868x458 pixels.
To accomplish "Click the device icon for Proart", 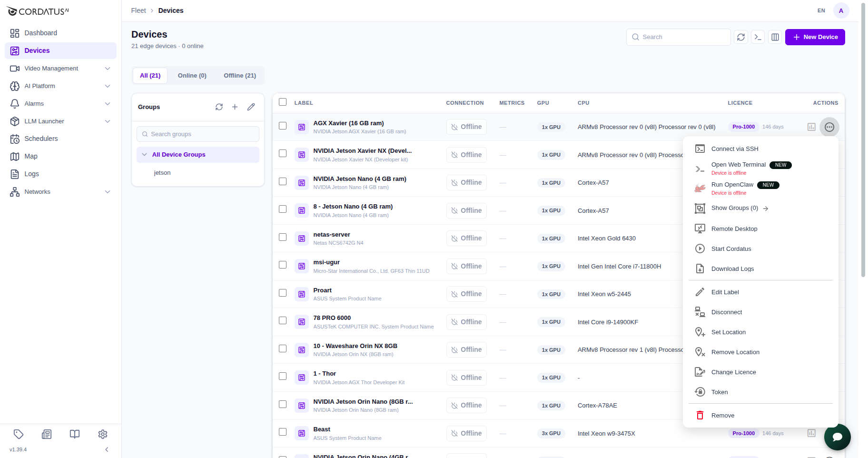I will tap(302, 294).
